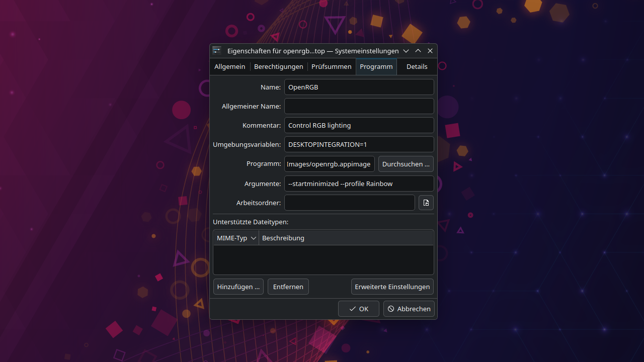Switch to the Allgemein tab
The width and height of the screenshot is (644, 362).
(230, 67)
